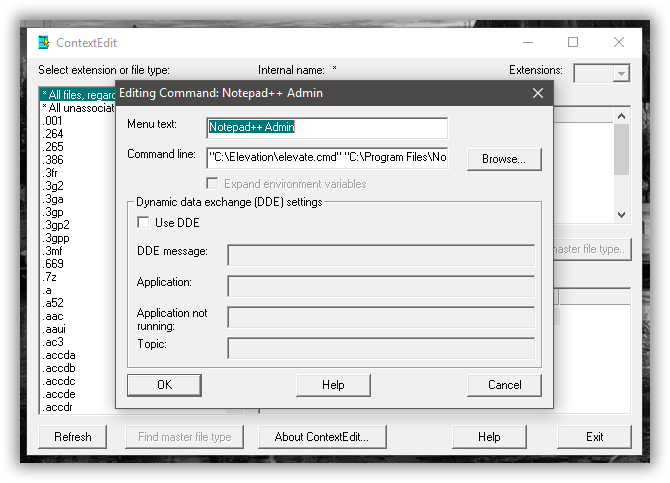This screenshot has width=670, height=483.
Task: Open About ContextEdit...
Action: click(322, 437)
